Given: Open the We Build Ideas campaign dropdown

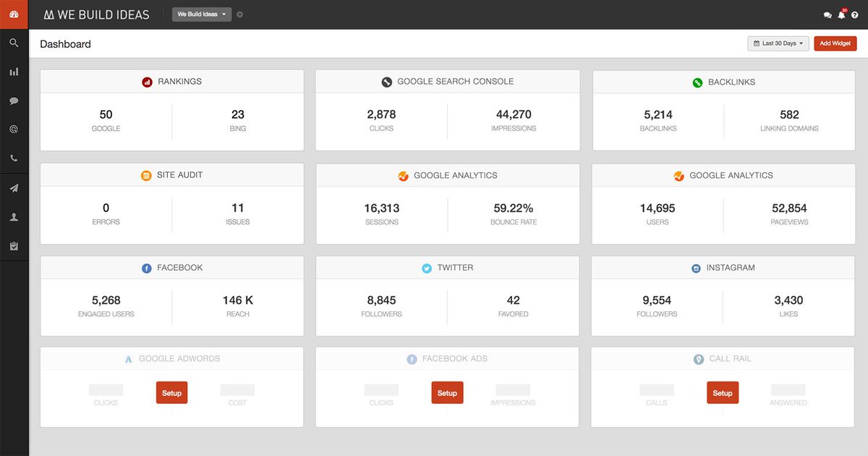Looking at the screenshot, I should coord(202,14).
